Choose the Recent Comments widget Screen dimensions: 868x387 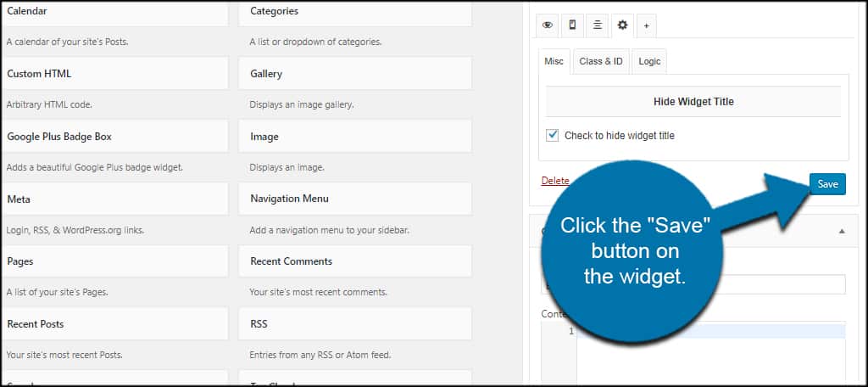pyautogui.click(x=355, y=261)
